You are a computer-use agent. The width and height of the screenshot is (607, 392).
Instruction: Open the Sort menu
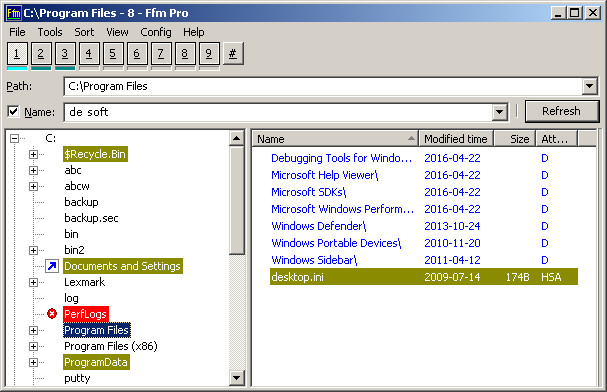84,32
